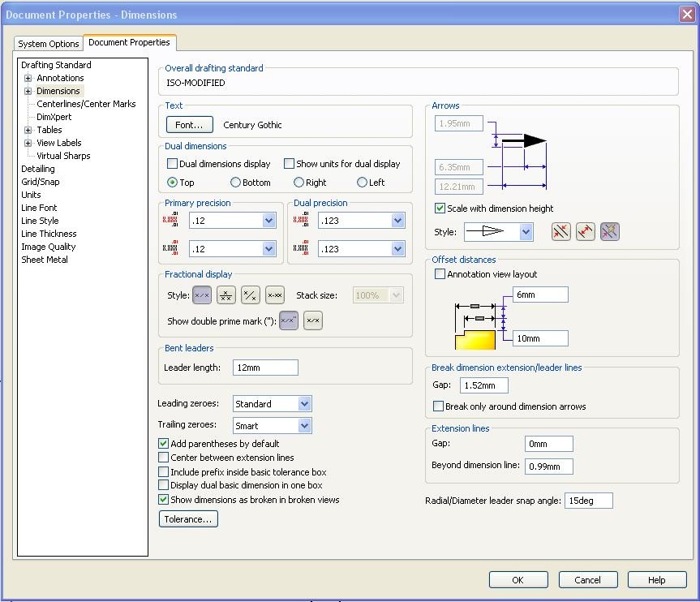Set arrows to inside placement icon
The image size is (700, 602).
point(585,232)
